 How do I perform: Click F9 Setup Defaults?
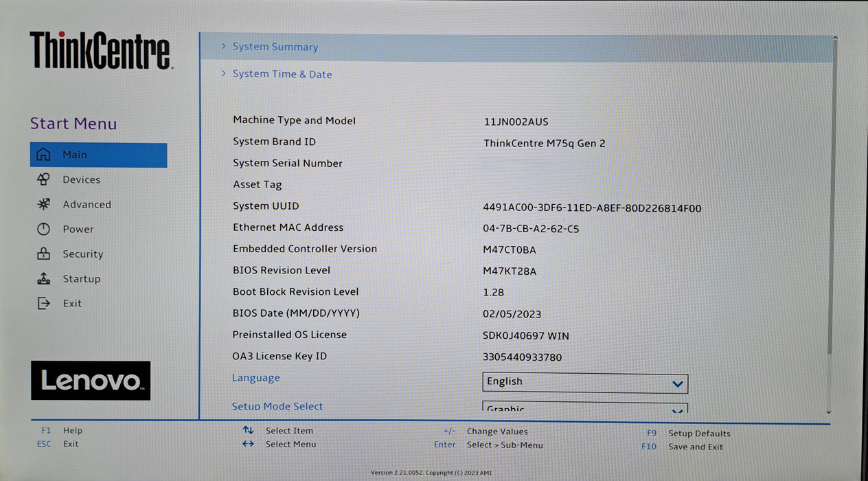(688, 434)
